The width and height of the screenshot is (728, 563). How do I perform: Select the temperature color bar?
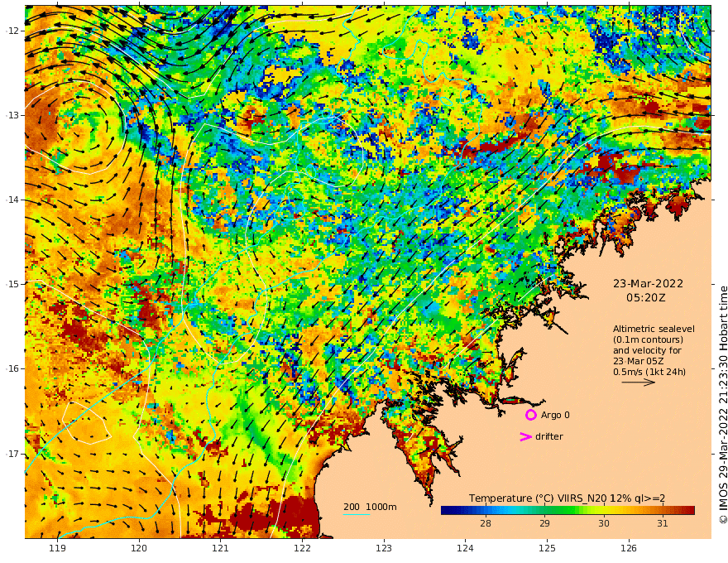[x=568, y=510]
